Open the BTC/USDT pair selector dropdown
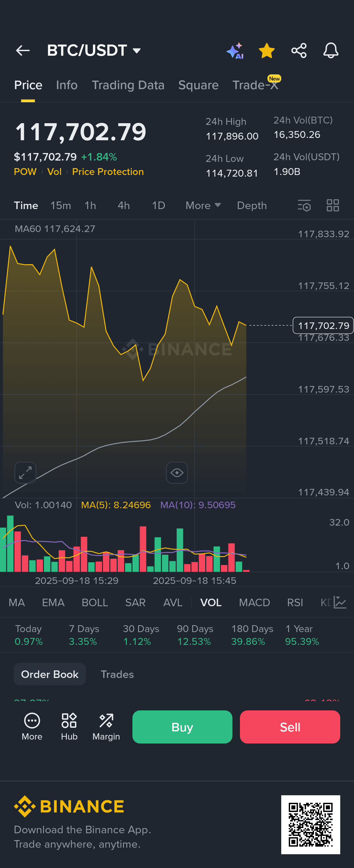The width and height of the screenshot is (354, 868). point(94,50)
